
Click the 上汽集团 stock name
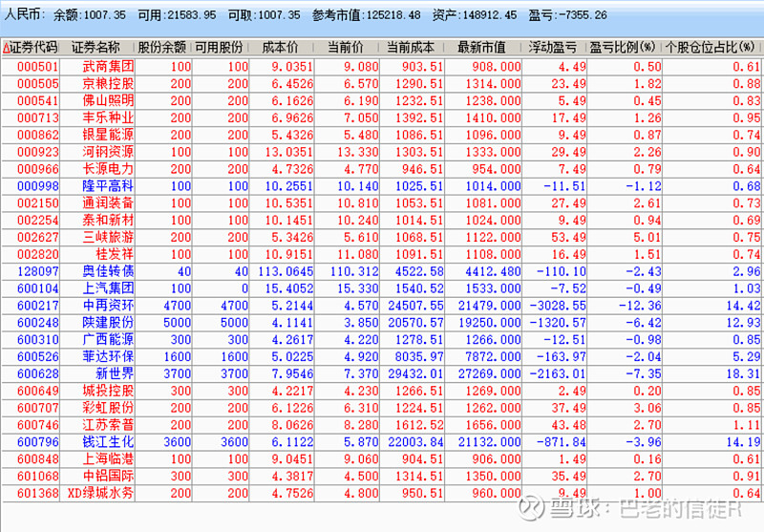pos(108,287)
